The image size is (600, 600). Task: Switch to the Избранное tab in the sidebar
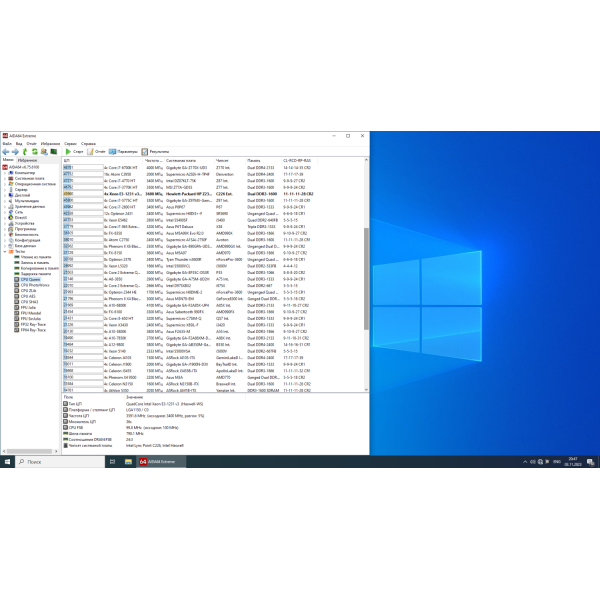click(27, 160)
